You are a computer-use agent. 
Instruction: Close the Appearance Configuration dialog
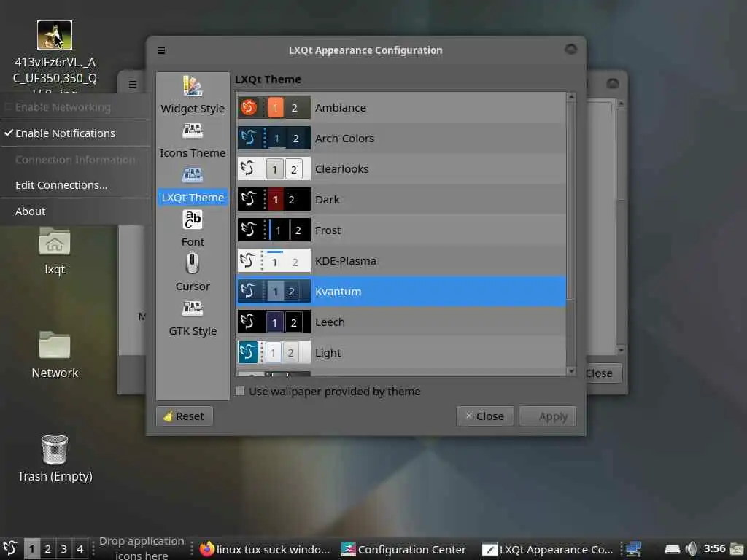pos(485,416)
